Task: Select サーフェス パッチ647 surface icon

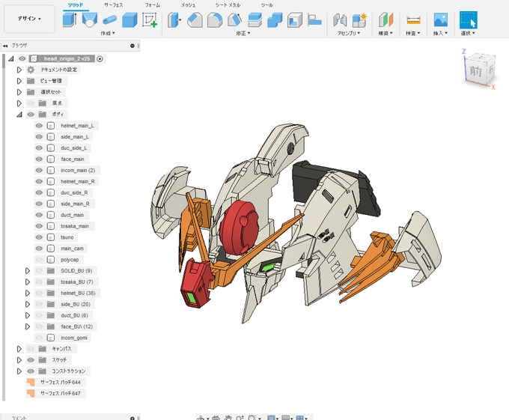Action: coord(31,393)
